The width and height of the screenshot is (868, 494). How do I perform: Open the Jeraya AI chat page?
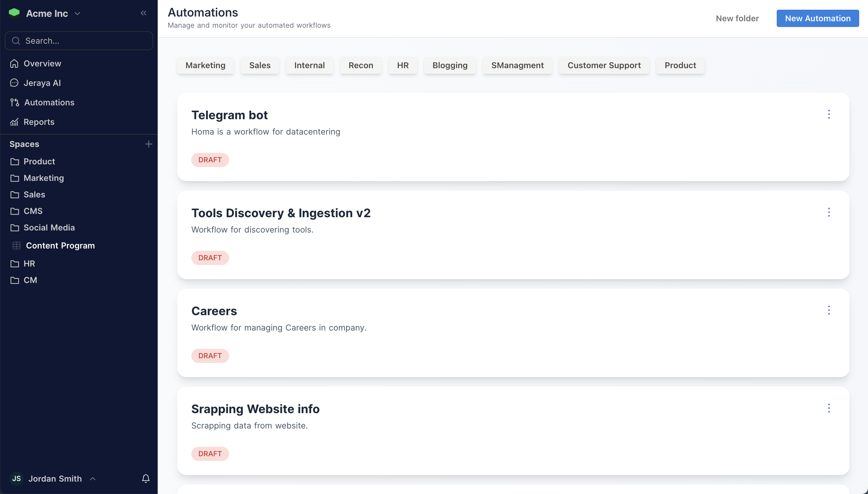click(x=42, y=83)
